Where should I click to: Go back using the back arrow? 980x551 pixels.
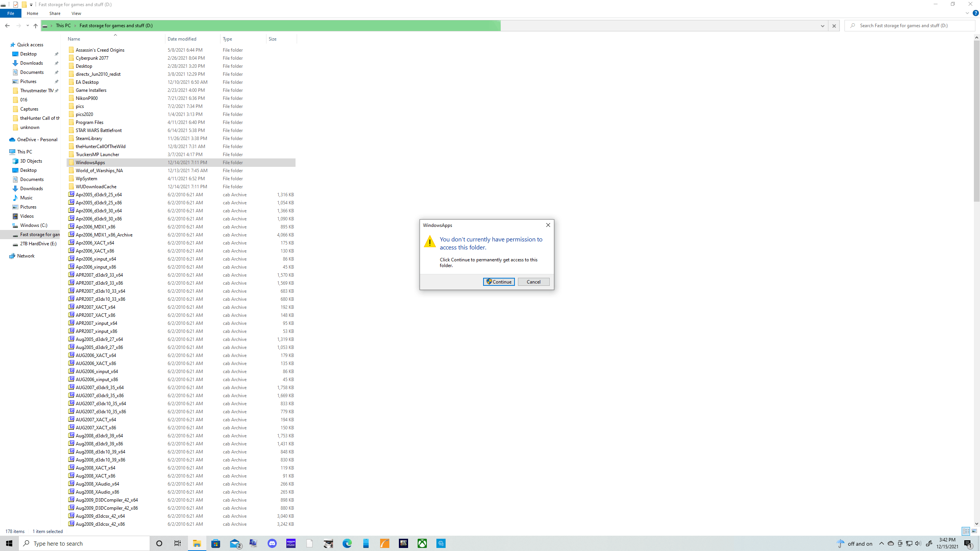[x=7, y=26]
